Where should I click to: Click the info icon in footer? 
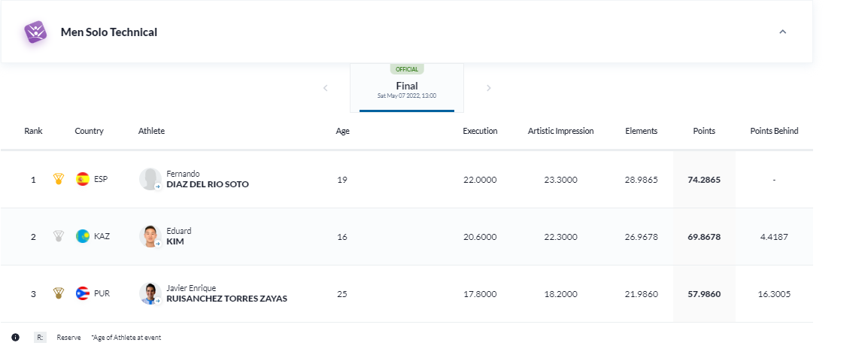(15, 338)
